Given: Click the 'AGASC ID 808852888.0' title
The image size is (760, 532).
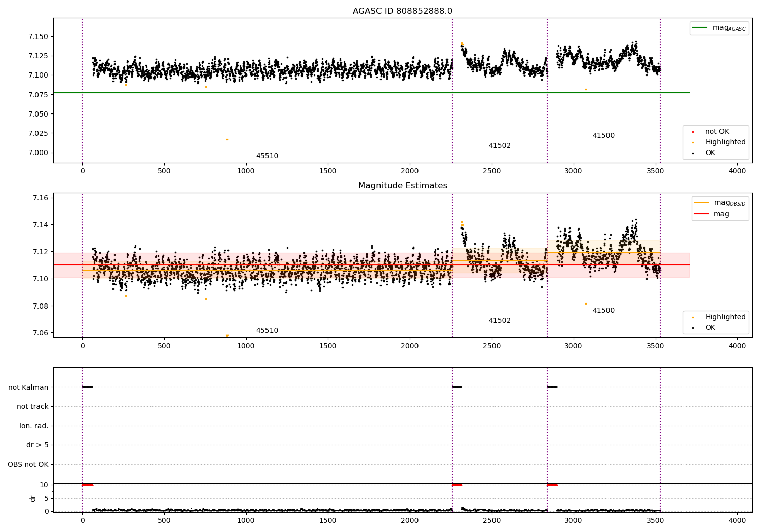Looking at the screenshot, I should click(402, 11).
